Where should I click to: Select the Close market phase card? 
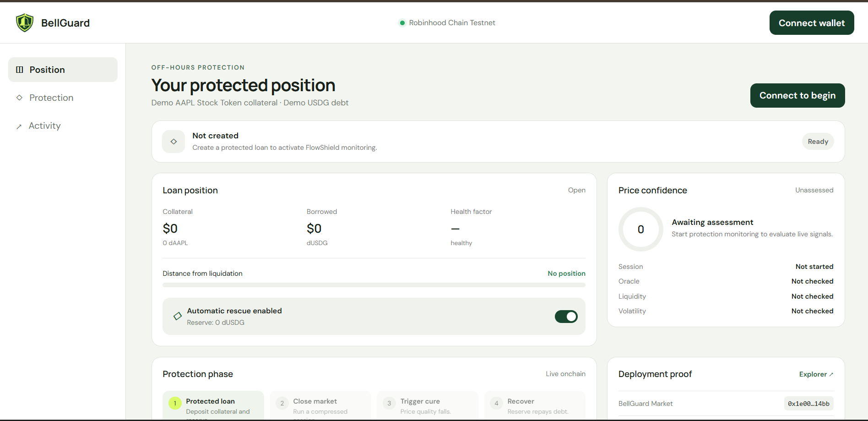320,405
